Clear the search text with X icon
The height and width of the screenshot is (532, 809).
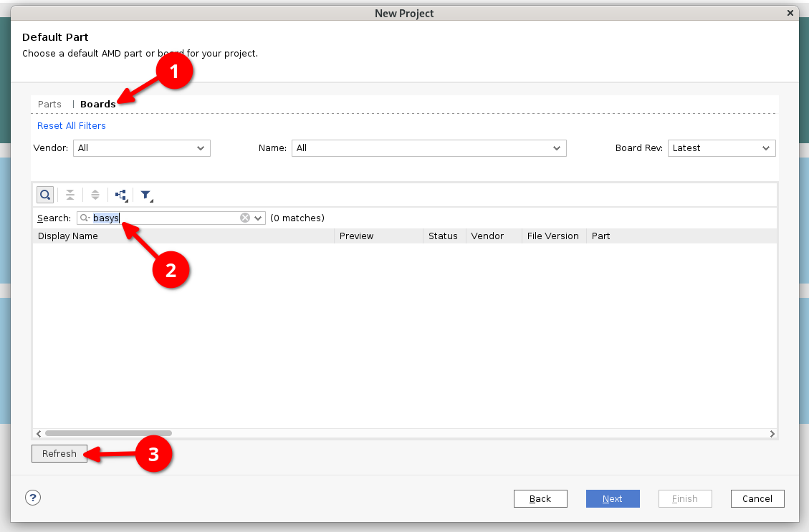pyautogui.click(x=245, y=218)
